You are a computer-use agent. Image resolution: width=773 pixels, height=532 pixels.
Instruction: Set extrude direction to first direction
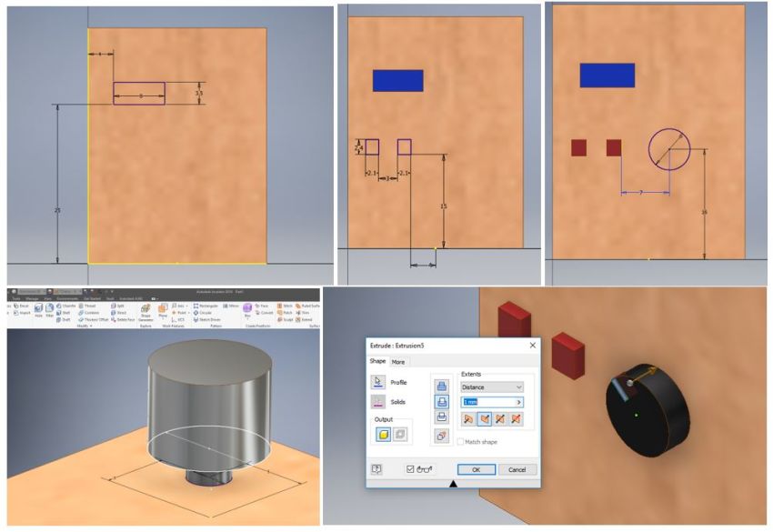(x=468, y=419)
